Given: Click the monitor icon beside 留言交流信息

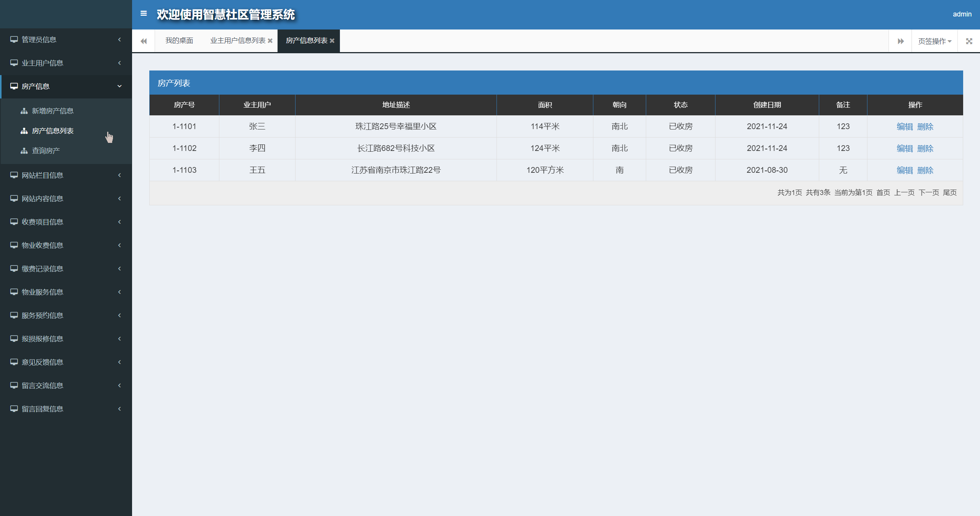Looking at the screenshot, I should pyautogui.click(x=14, y=385).
